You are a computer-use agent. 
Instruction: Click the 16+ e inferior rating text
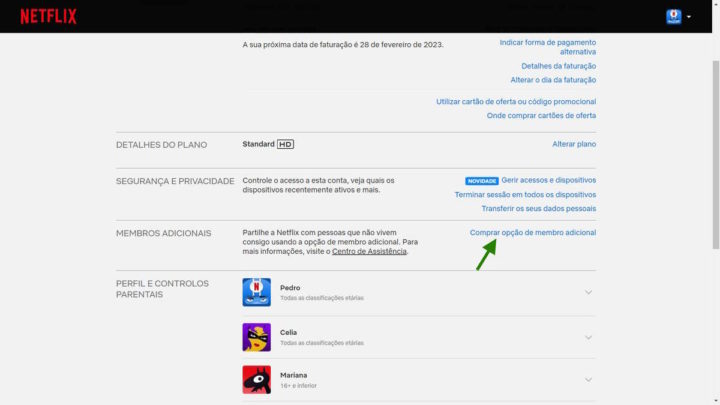298,386
